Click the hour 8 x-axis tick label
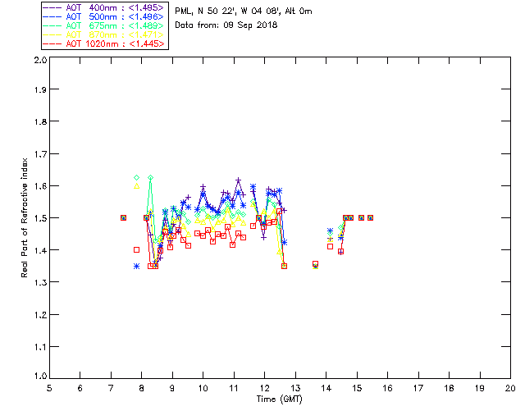 [x=142, y=388]
